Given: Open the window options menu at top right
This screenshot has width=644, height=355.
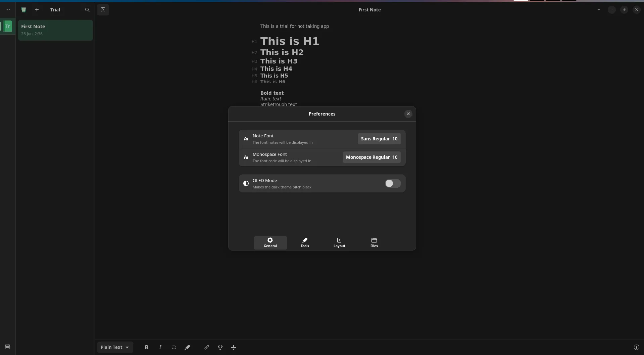Looking at the screenshot, I should tap(598, 10).
